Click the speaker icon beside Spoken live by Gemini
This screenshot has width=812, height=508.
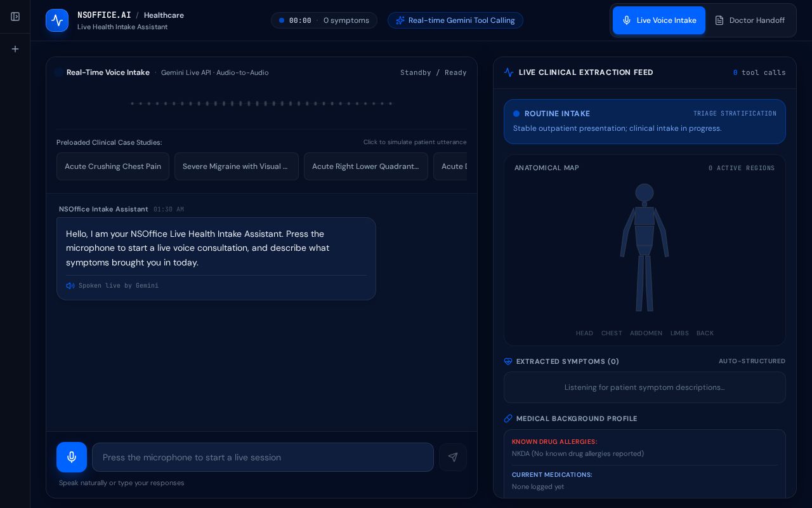(x=70, y=286)
